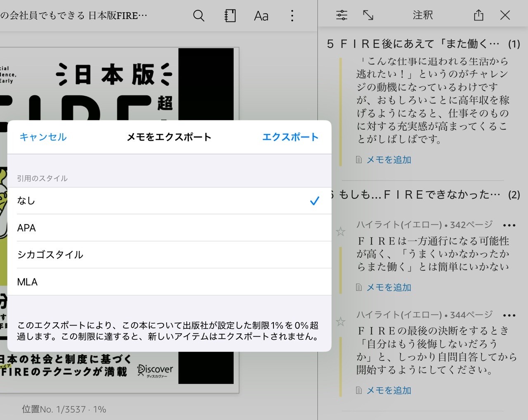Star the highlight on page 342

pos(340,231)
